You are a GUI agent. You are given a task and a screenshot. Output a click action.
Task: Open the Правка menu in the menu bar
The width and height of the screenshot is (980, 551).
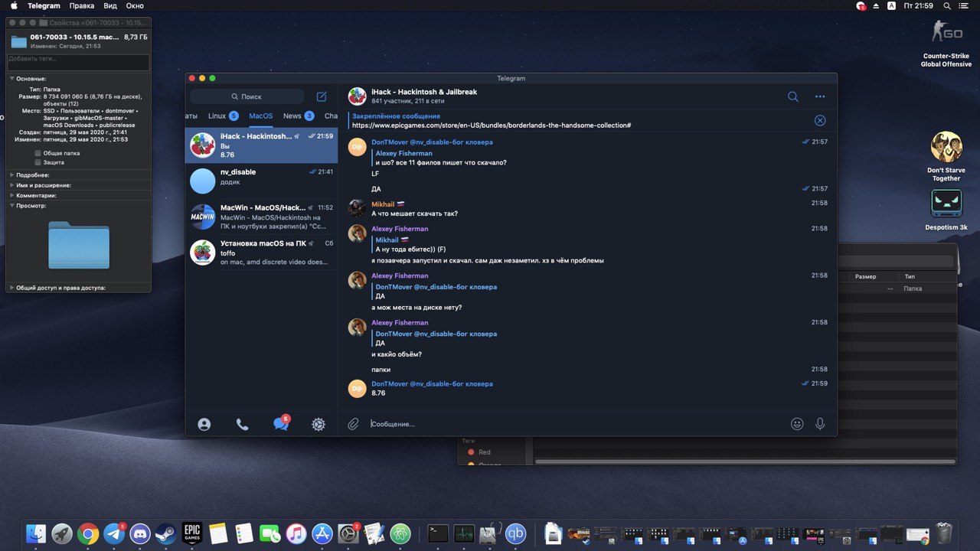coord(81,5)
